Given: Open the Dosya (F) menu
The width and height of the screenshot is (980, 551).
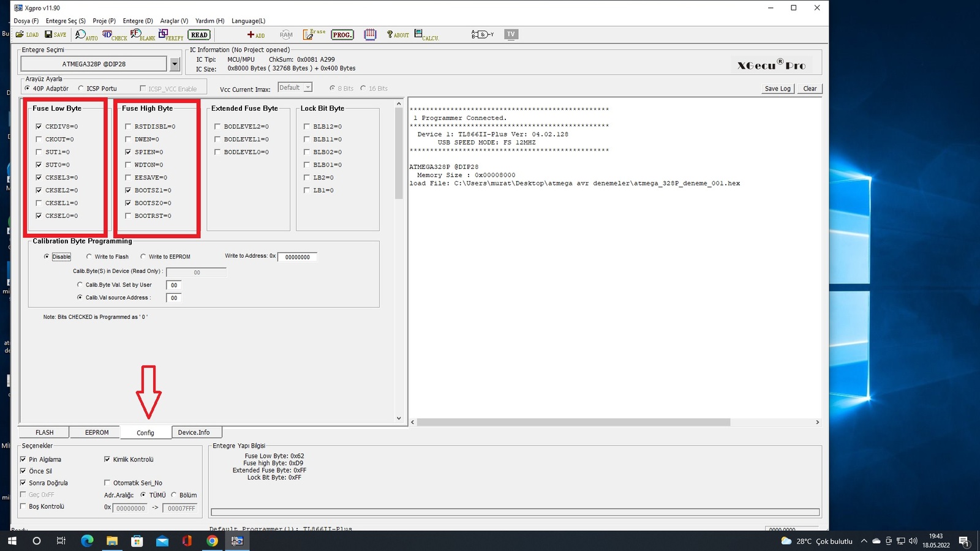Looking at the screenshot, I should tap(26, 21).
